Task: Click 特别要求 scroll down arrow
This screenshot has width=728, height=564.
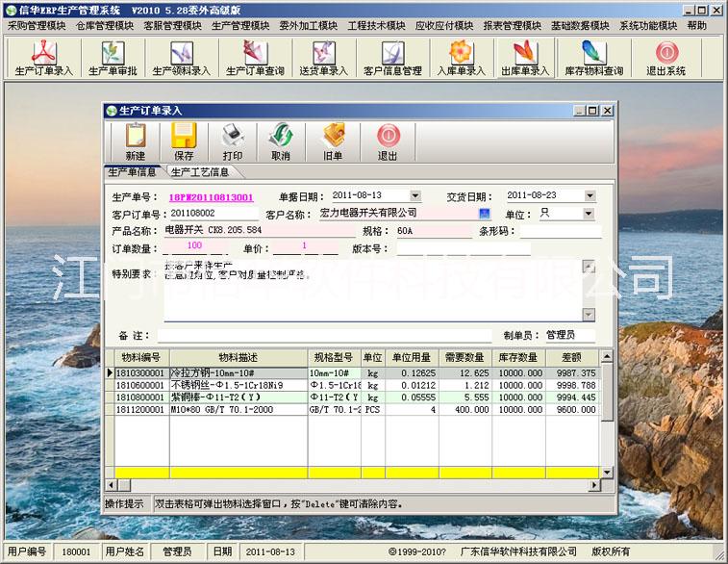Action: [x=589, y=315]
